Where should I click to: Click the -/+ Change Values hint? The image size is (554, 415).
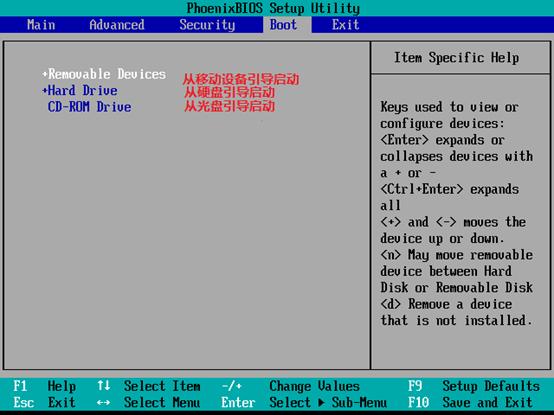tap(290, 386)
